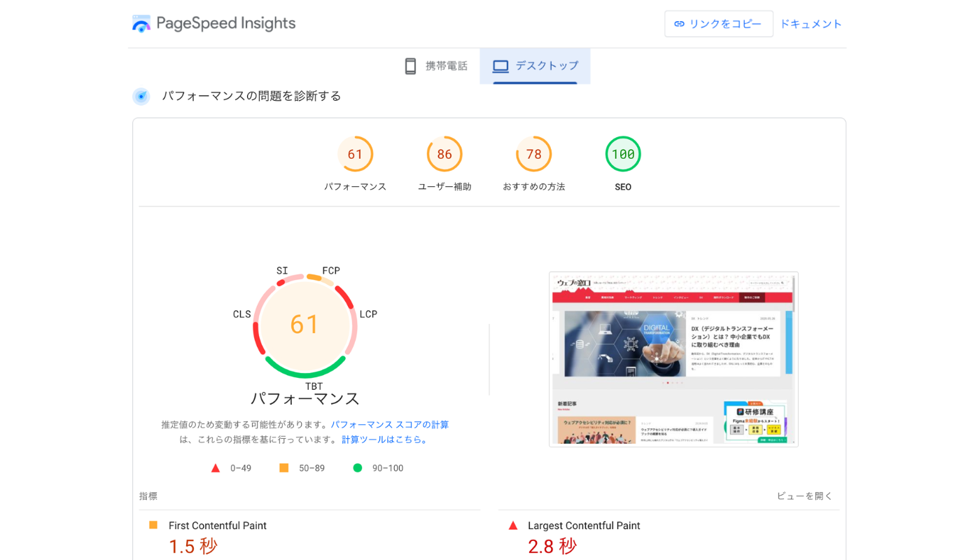Open the ドキュメント link
Viewport: 980px width, 560px height.
click(x=811, y=24)
